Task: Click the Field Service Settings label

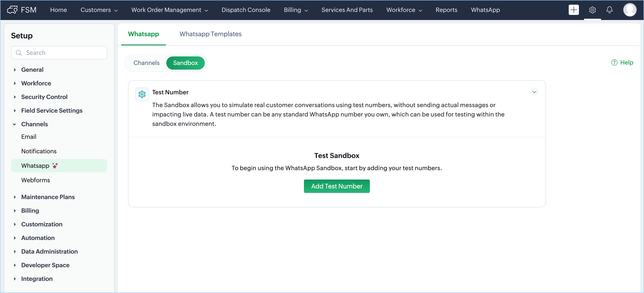Action: tap(52, 110)
